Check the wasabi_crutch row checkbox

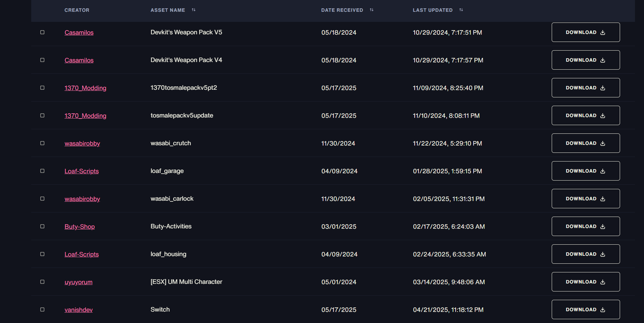pyautogui.click(x=42, y=143)
